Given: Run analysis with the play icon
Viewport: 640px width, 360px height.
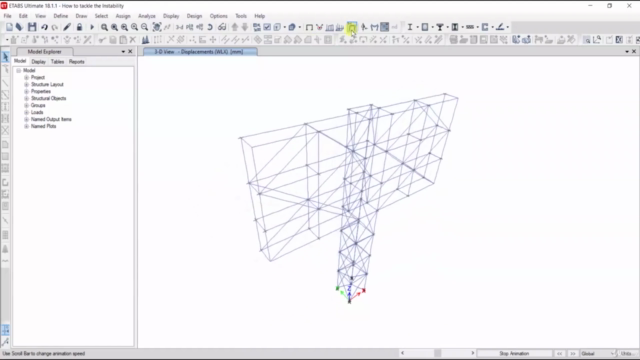Looking at the screenshot, I should pyautogui.click(x=92, y=27).
